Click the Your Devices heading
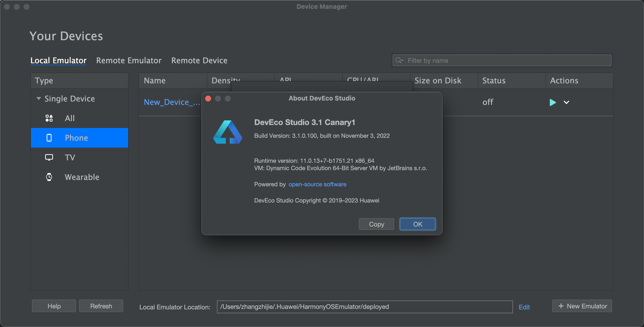Image resolution: width=644 pixels, height=327 pixels. point(66,36)
